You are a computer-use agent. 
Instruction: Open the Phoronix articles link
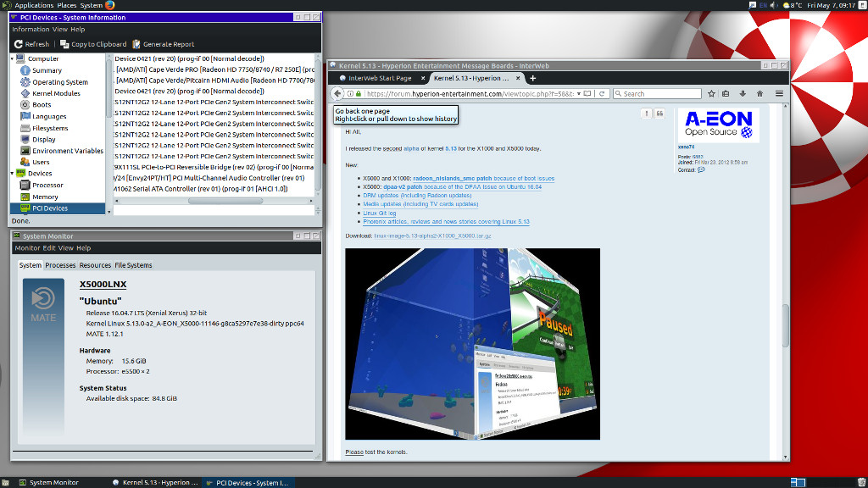[446, 222]
